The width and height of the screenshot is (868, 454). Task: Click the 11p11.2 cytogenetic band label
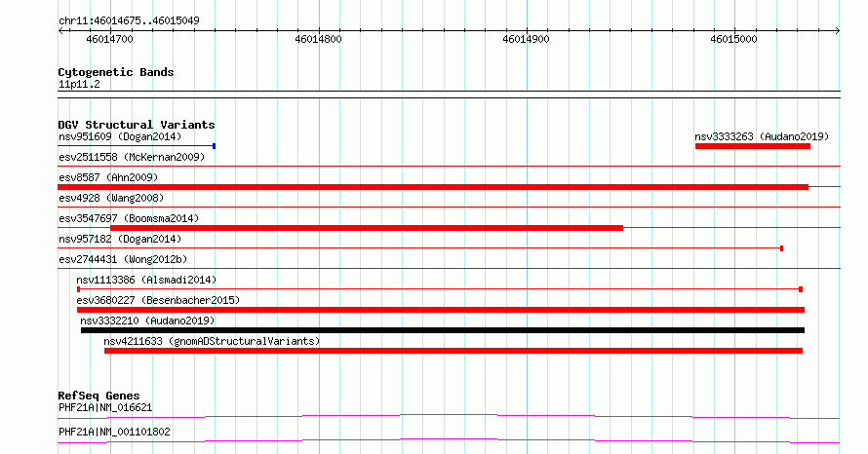pos(79,84)
